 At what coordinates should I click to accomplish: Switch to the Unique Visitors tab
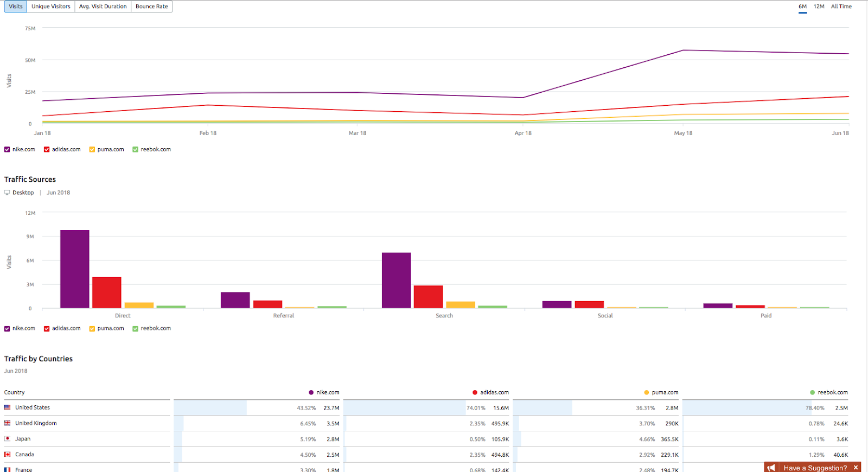tap(51, 7)
